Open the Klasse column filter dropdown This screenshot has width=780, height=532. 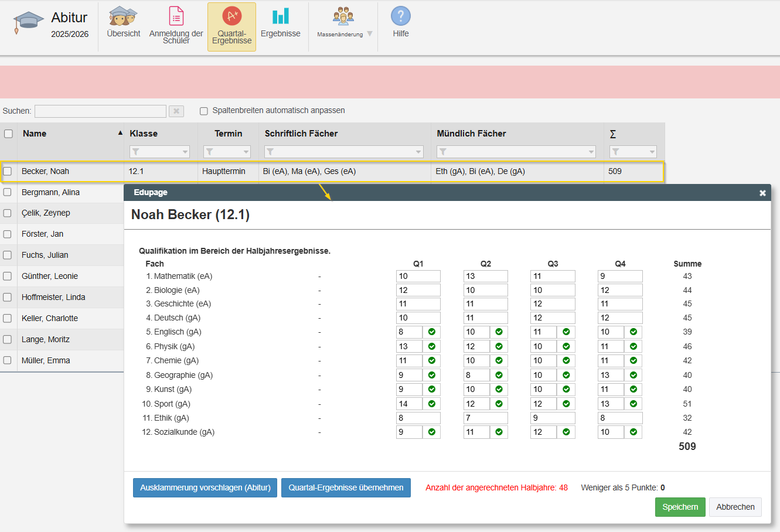(185, 152)
